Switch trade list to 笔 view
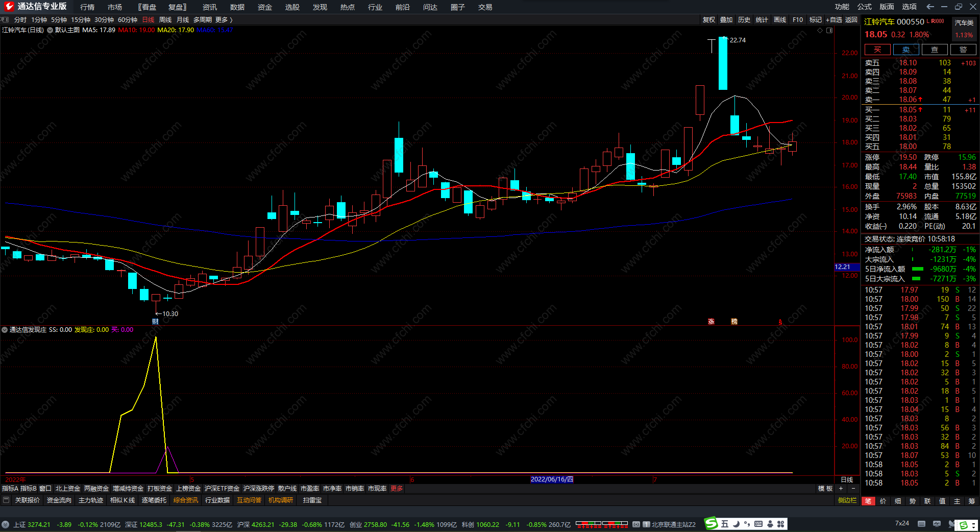Image resolution: width=980 pixels, height=532 pixels. 868,501
